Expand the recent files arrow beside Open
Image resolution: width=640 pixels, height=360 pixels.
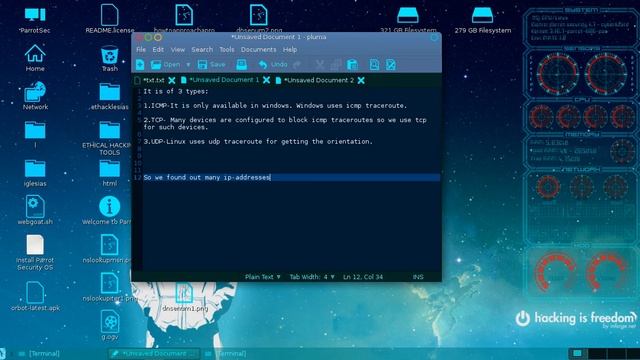(188, 64)
